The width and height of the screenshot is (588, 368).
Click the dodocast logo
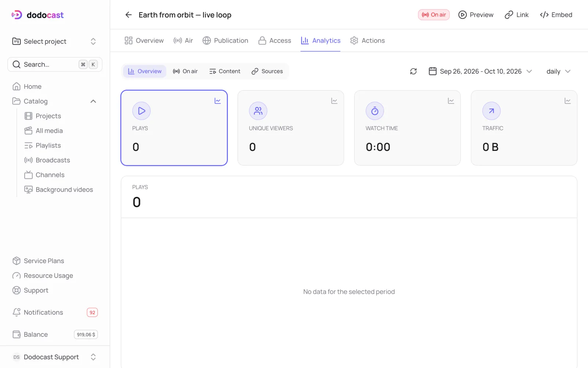pos(37,15)
